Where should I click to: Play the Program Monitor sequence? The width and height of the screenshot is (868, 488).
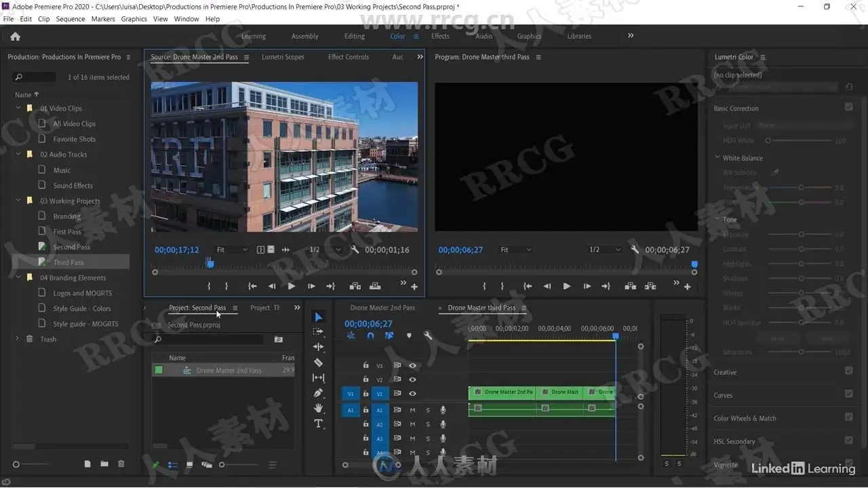pyautogui.click(x=566, y=286)
